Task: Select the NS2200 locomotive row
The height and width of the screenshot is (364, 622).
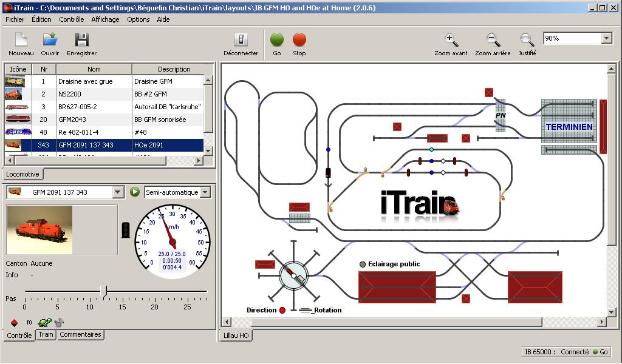Action: click(104, 94)
